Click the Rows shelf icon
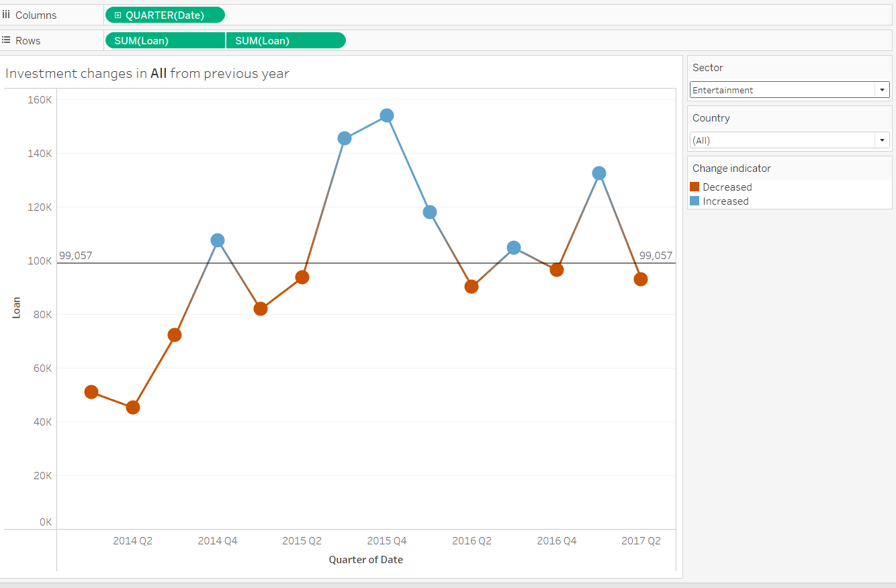Viewport: 896px width, 588px height. tap(6, 40)
